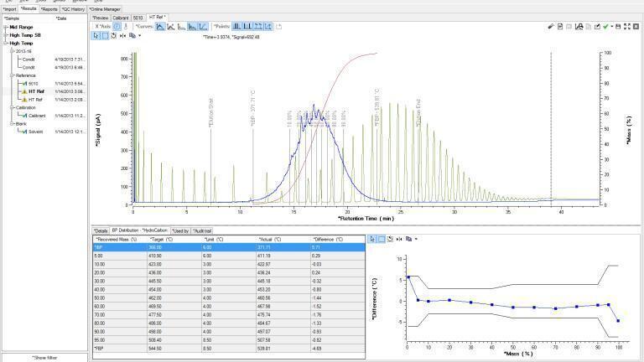
Task: Open the dropdown next to green checkmark
Action: tap(611, 26)
